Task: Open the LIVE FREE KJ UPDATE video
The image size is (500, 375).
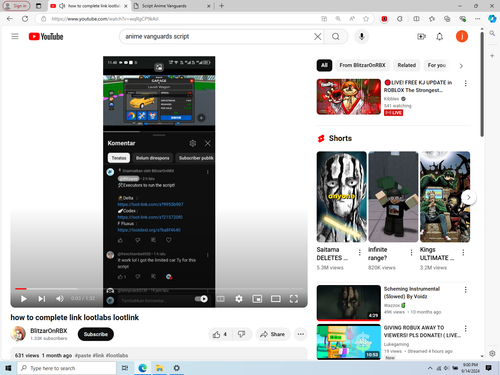Action: tap(349, 97)
